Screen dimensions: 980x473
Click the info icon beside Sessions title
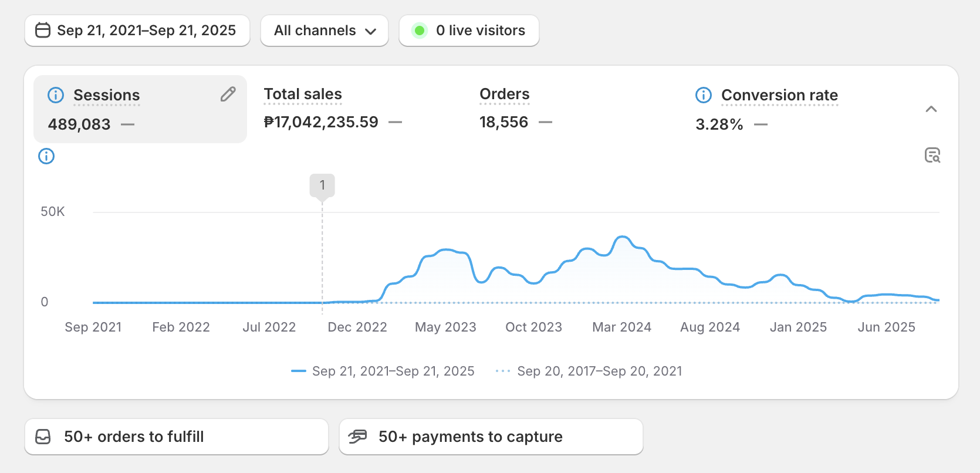[x=56, y=95]
